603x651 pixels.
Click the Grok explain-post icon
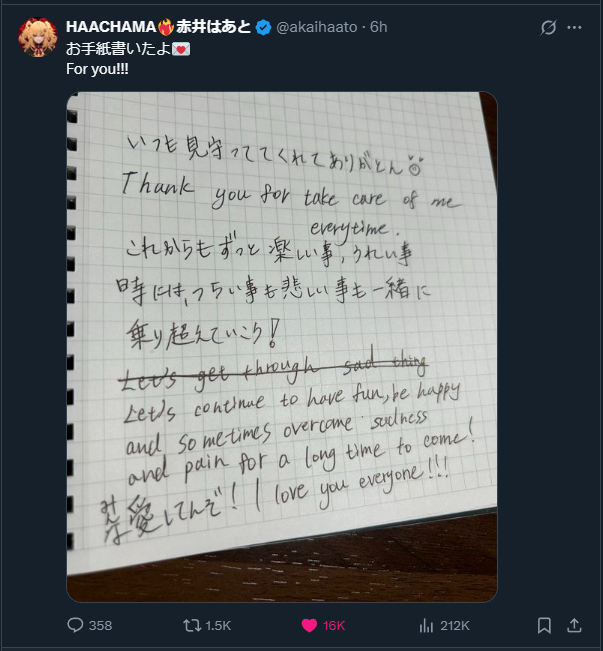tap(548, 27)
